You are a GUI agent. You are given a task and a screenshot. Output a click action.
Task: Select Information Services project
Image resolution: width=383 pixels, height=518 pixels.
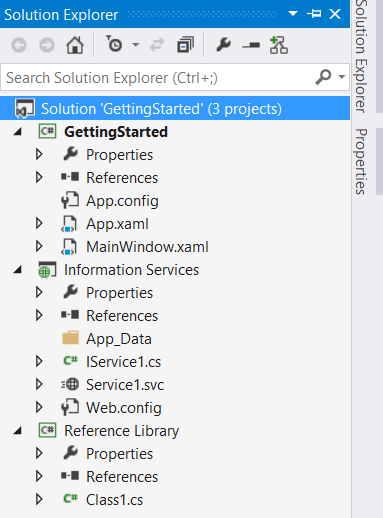[x=131, y=270]
